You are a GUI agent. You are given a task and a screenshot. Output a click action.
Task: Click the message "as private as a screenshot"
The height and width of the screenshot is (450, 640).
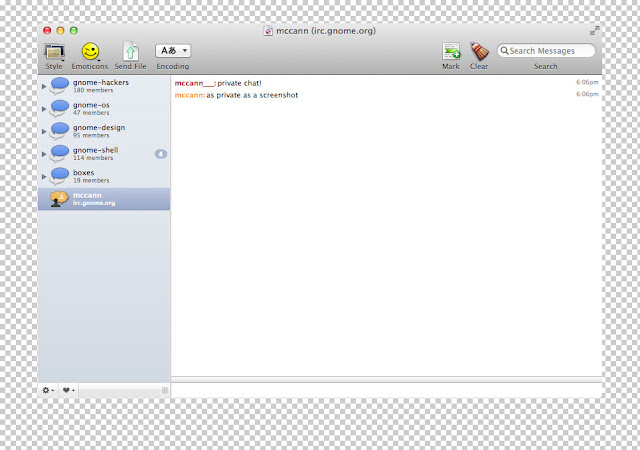(252, 95)
